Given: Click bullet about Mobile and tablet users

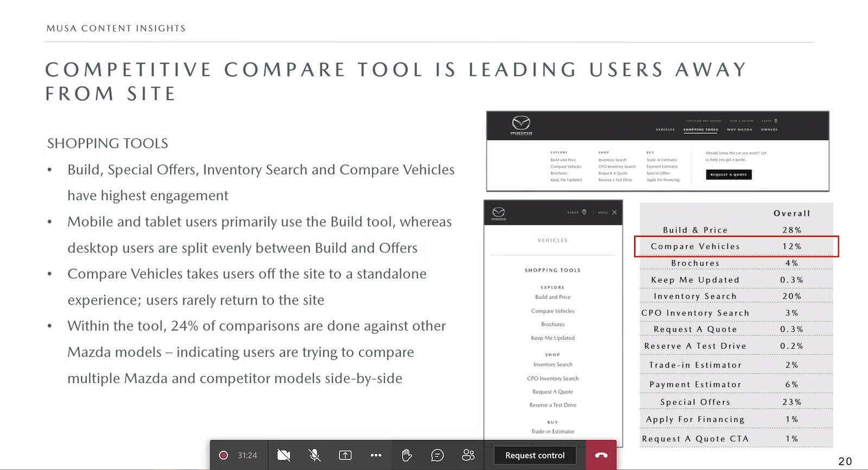Looking at the screenshot, I should [x=259, y=235].
